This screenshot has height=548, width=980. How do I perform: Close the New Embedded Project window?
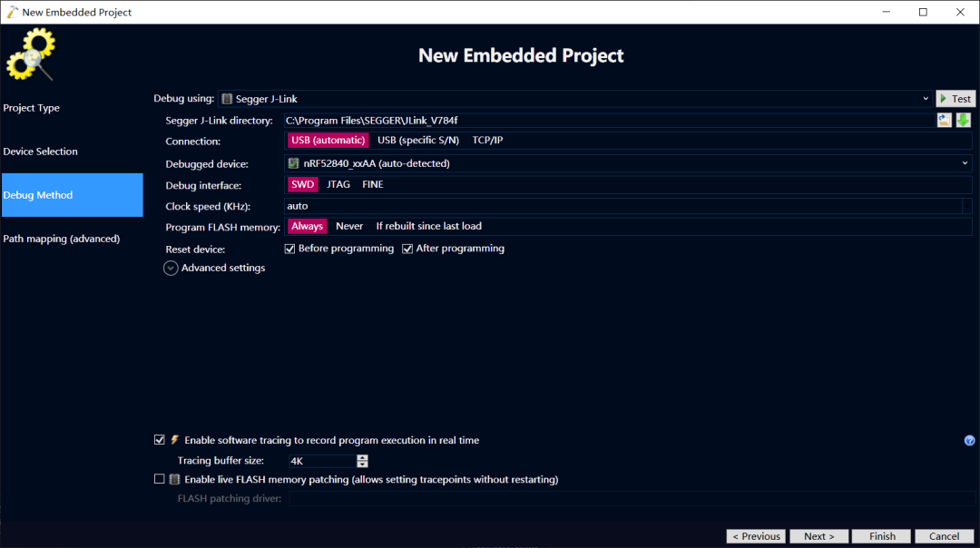tap(961, 12)
